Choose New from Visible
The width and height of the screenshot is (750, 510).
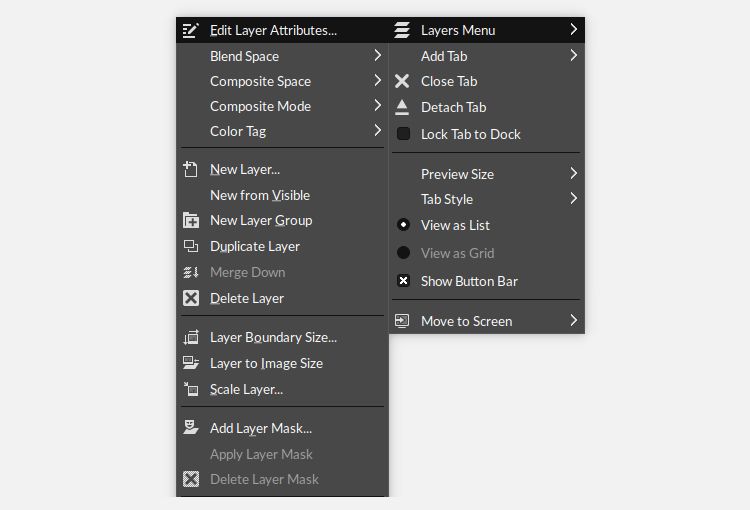(x=282, y=195)
